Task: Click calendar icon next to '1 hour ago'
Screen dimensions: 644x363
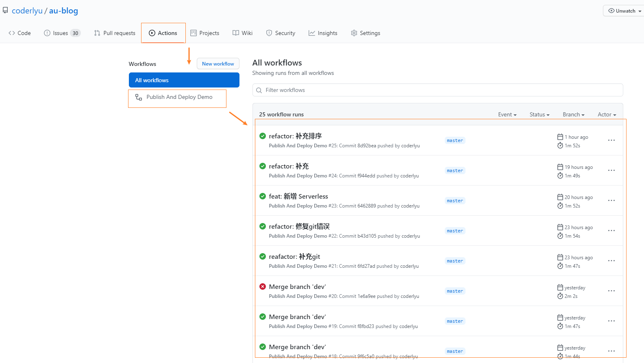Action: (560, 137)
